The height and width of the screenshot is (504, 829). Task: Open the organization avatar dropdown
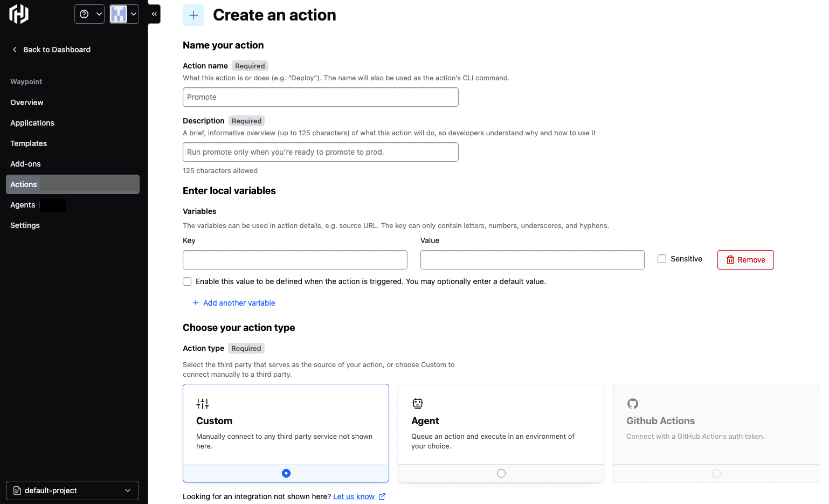[124, 14]
